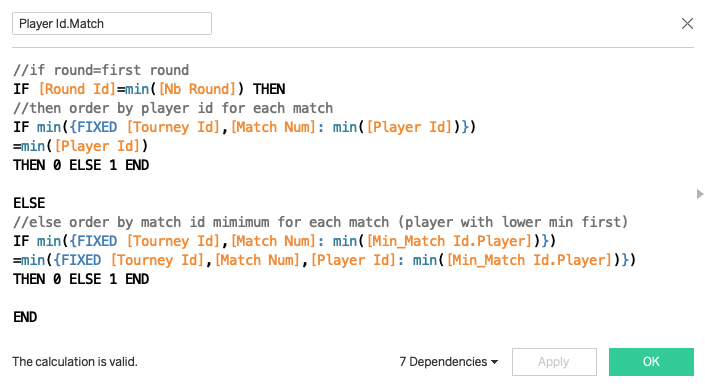Click 'The calculation is valid.' status text
The height and width of the screenshot is (386, 705).
(x=75, y=362)
